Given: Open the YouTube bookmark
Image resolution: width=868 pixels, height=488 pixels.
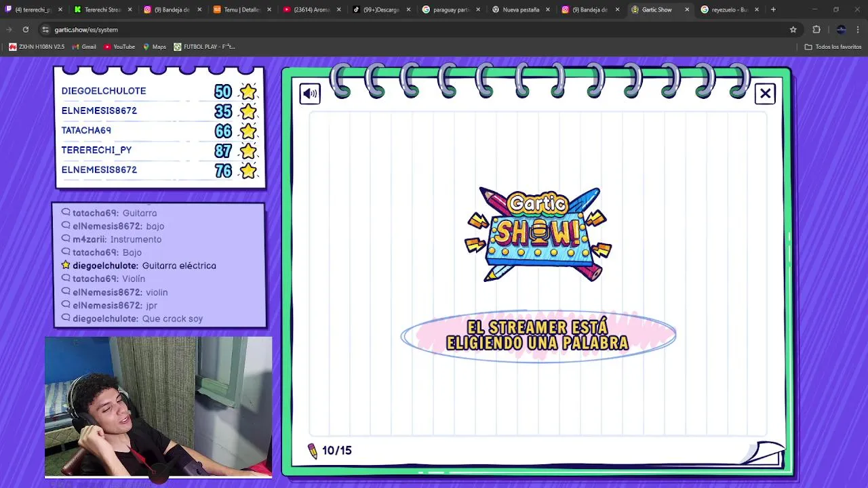Looking at the screenshot, I should click(x=119, y=47).
